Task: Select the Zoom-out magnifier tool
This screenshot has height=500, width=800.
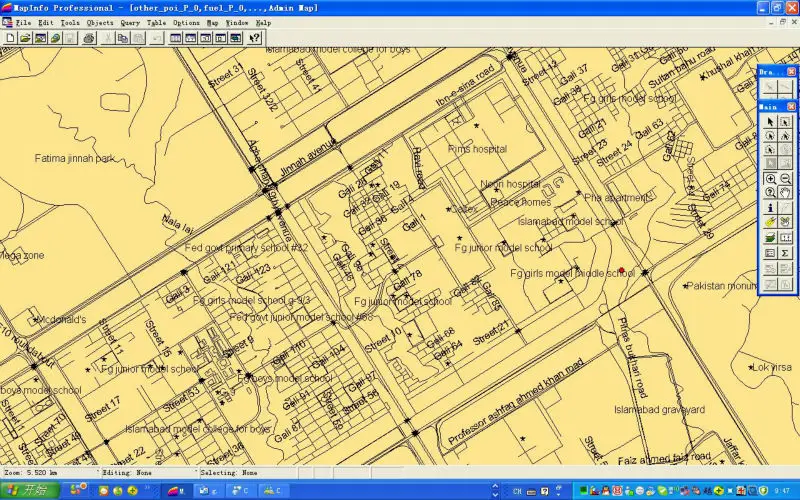Action: tap(785, 178)
